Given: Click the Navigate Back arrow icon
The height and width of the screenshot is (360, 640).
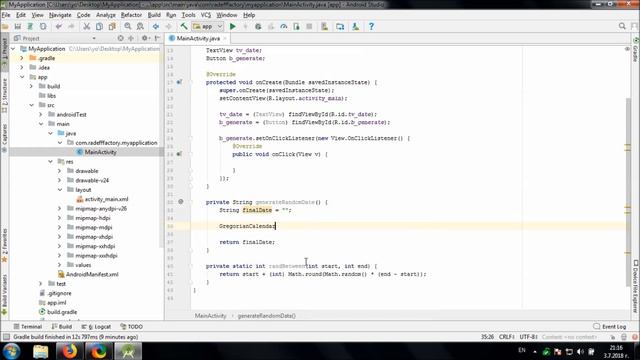Looking at the screenshot, I should [x=156, y=27].
